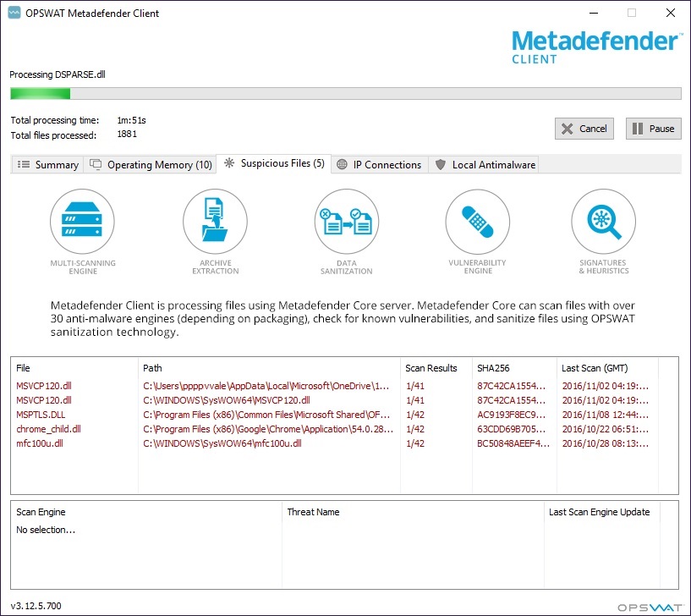Screen dimensions: 691x616
Task: Click the Metadefender Client logo
Action: pyautogui.click(x=596, y=47)
